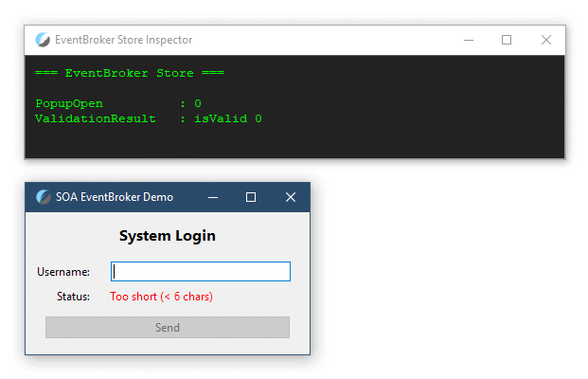Click the 'Status:' label
This screenshot has width=588, height=379.
(73, 297)
